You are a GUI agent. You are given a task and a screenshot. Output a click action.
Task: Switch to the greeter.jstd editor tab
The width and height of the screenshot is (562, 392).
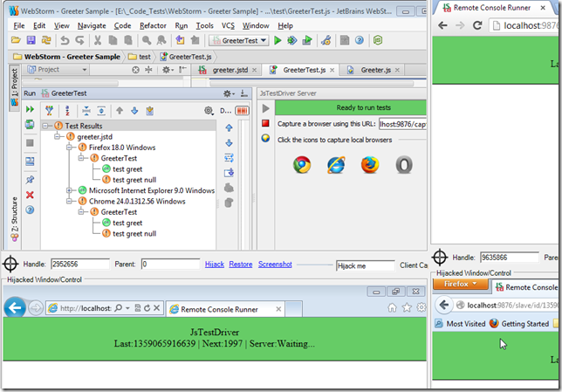click(228, 70)
